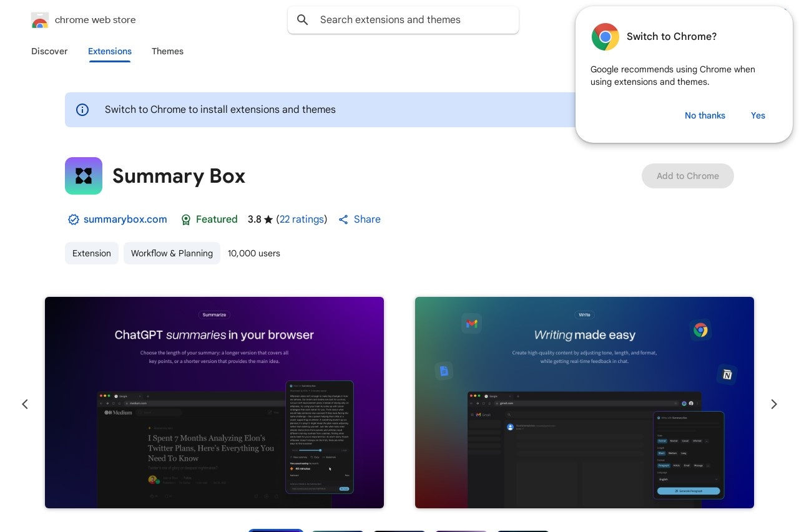Image resolution: width=799 pixels, height=532 pixels.
Task: Click the 10,000 users text
Action: [x=254, y=253]
